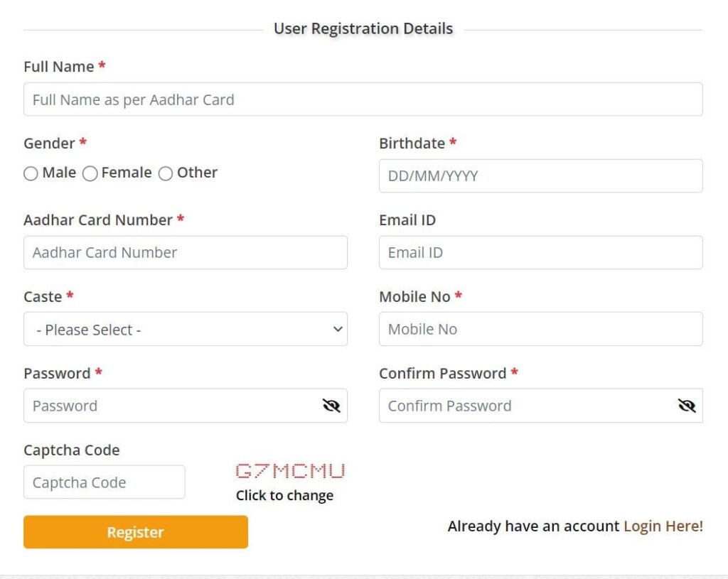Image resolution: width=728 pixels, height=579 pixels.
Task: Click the Full Name field label
Action: tap(59, 67)
